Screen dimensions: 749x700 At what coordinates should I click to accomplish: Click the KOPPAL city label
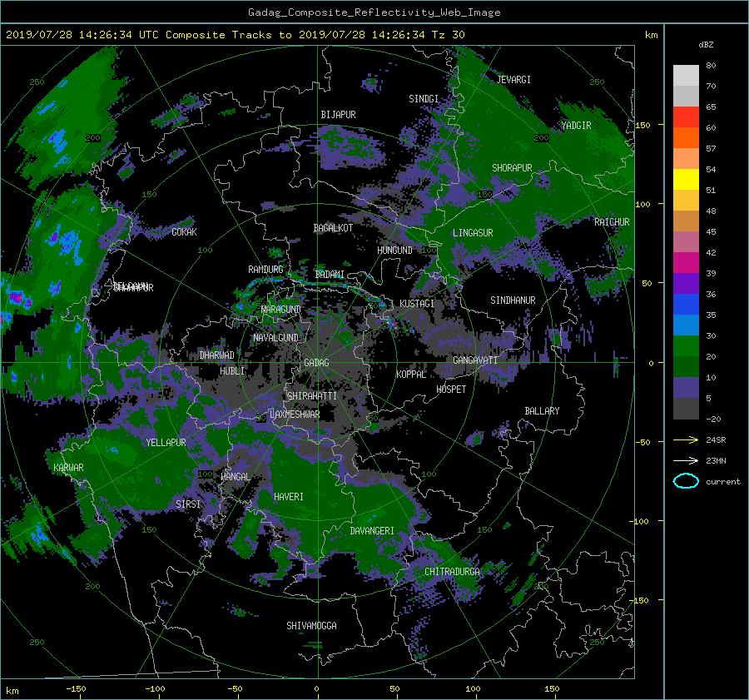tap(411, 375)
